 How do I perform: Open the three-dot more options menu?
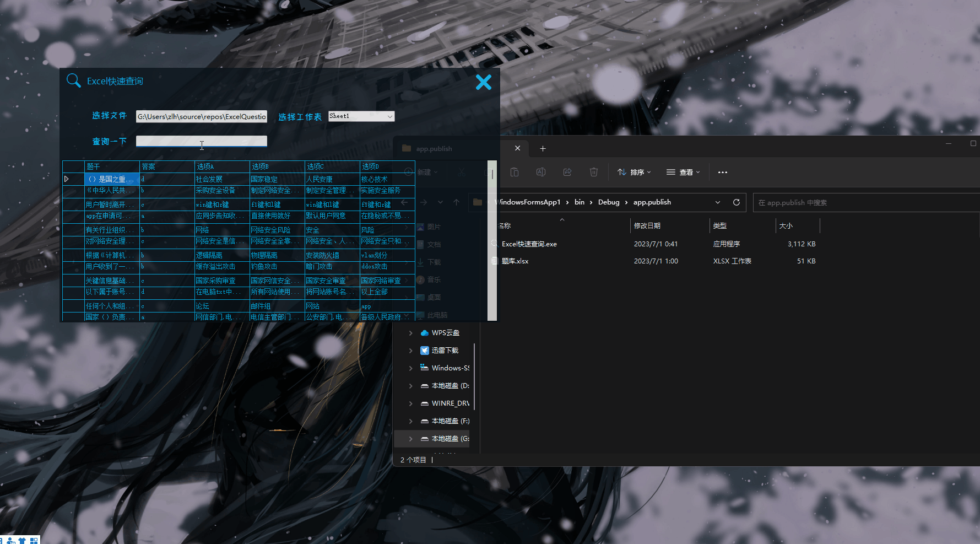(x=722, y=172)
